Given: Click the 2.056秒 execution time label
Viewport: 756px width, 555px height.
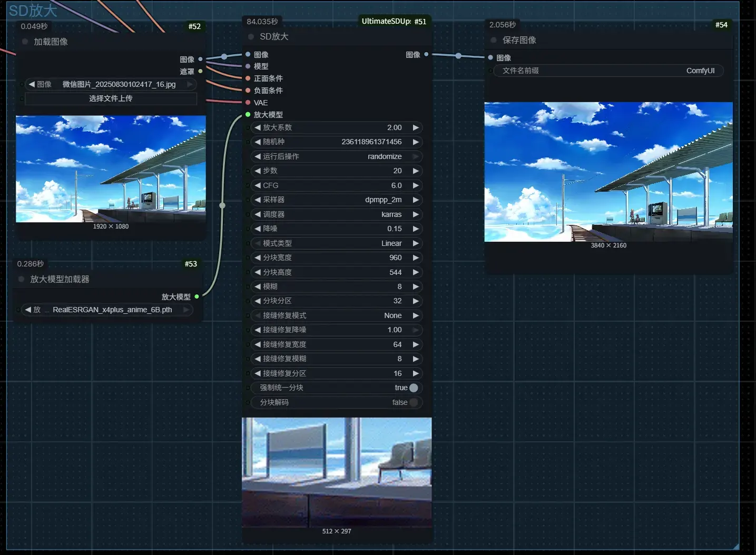Looking at the screenshot, I should 503,25.
